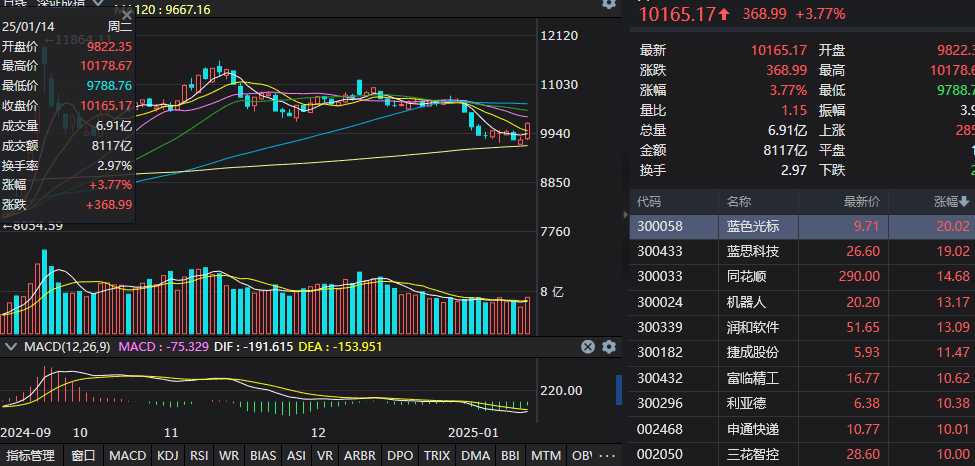Image resolution: width=975 pixels, height=466 pixels.
Task: Click the 290.00 latest price cell
Action: coord(859,276)
